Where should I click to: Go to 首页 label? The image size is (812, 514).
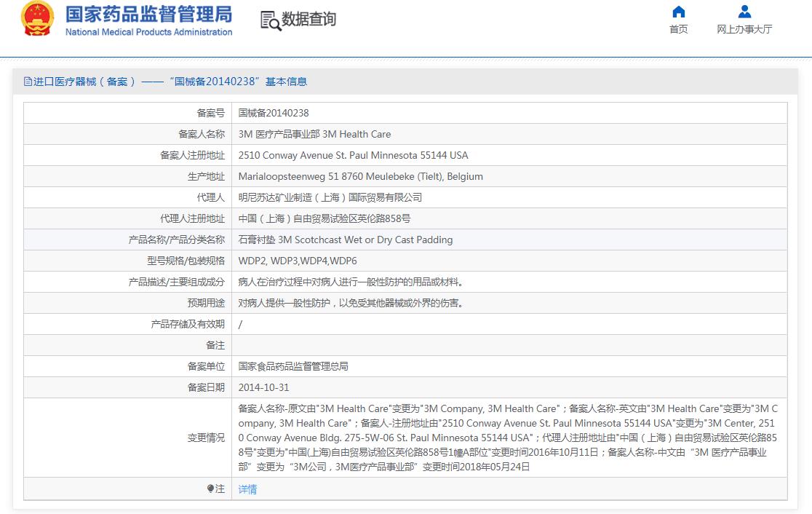[x=678, y=30]
